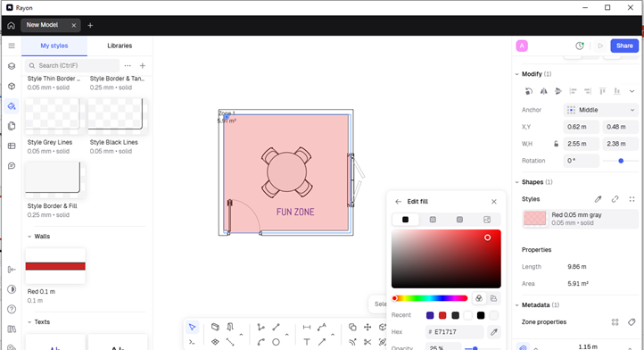The width and height of the screenshot is (644, 350).
Task: Open styles more options ellipsis
Action: 128,66
